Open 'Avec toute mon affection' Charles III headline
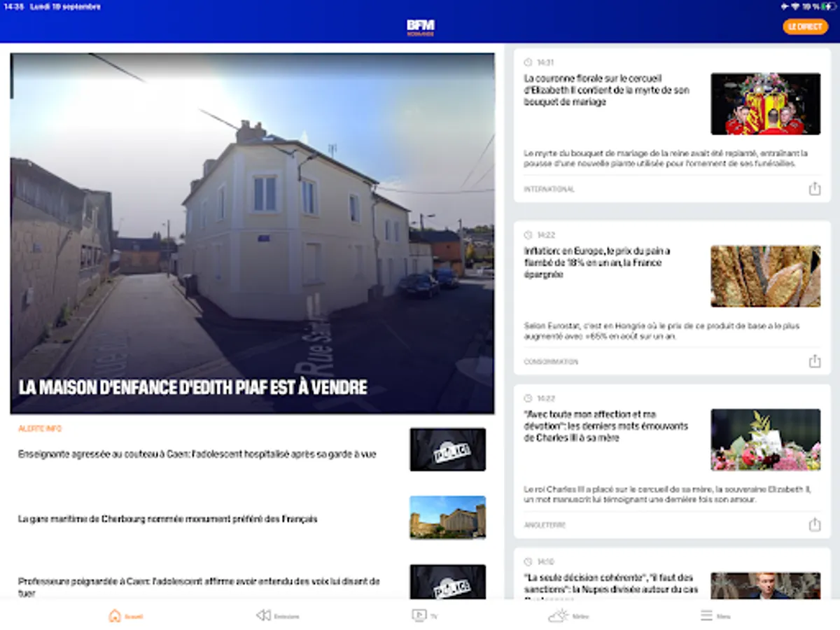The height and width of the screenshot is (630, 840). pyautogui.click(x=606, y=426)
